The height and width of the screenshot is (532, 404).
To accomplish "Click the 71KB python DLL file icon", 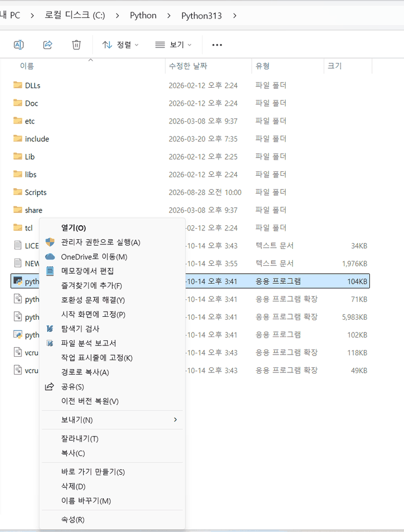I will tap(17, 298).
